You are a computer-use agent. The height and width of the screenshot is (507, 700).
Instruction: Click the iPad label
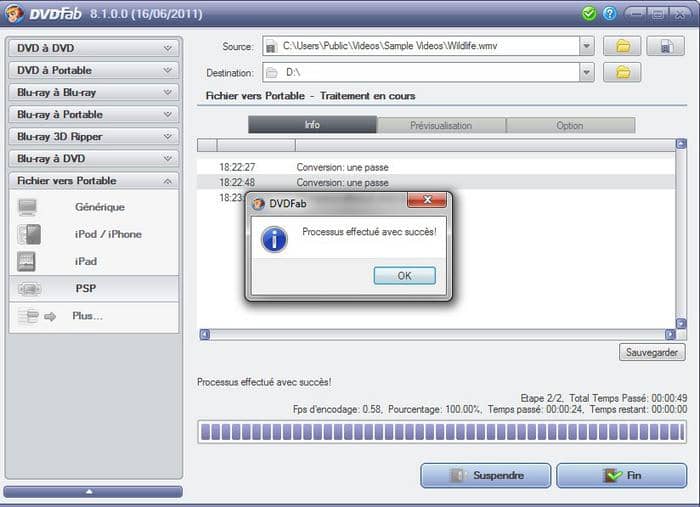86,262
